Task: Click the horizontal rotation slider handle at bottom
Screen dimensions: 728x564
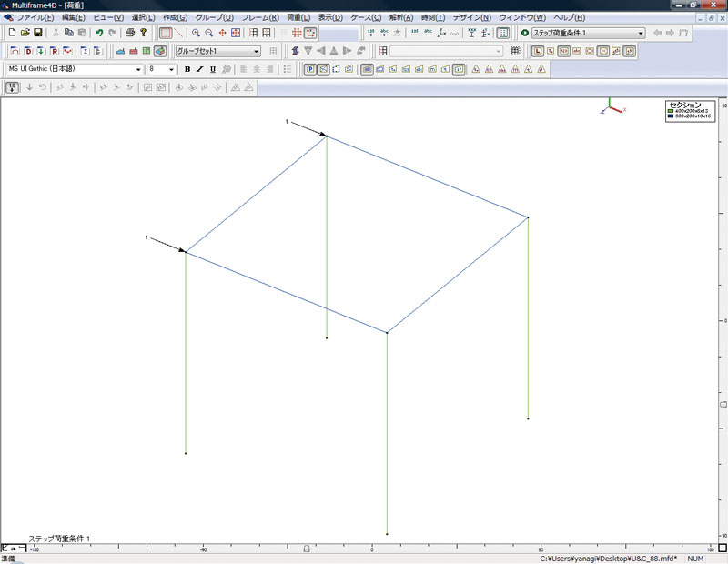Action: (x=307, y=549)
